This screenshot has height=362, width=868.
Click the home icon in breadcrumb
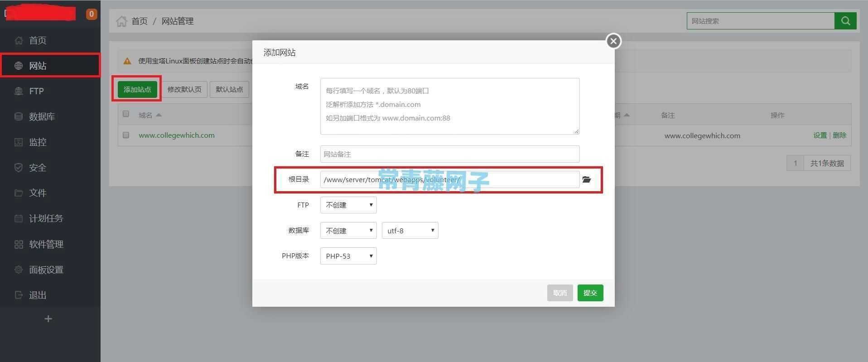point(121,21)
